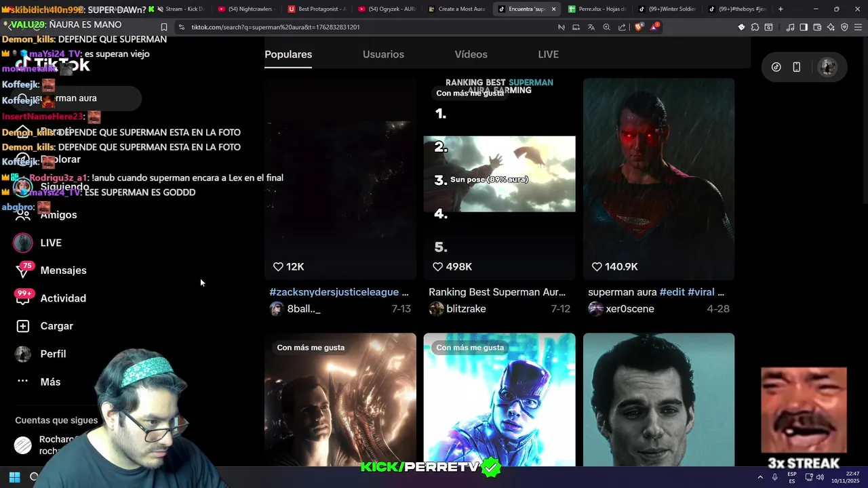Screen dimensions: 868x488
Task: Open the Brave VPN shield icon
Action: point(844,27)
